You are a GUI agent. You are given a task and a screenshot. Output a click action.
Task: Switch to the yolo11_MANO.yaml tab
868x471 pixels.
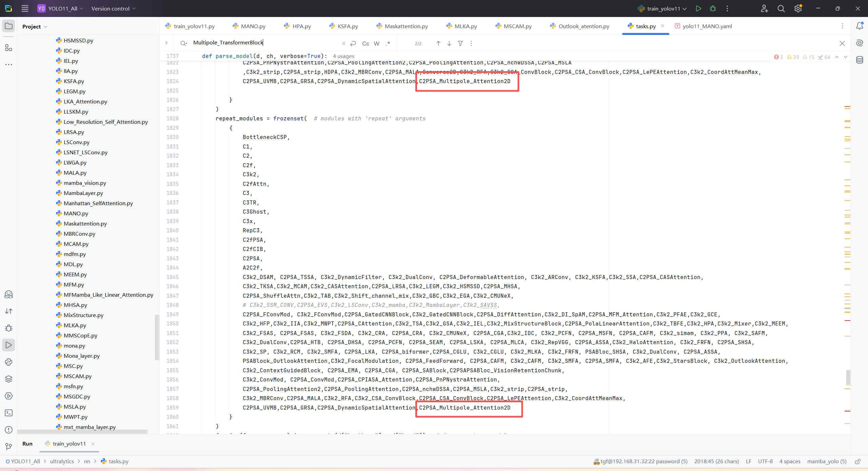[707, 26]
